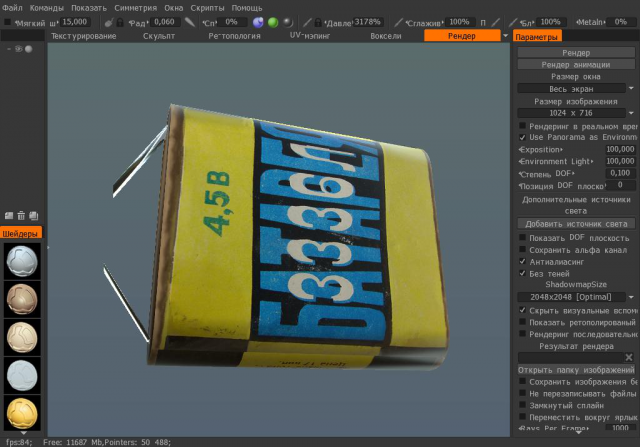Screen dimensions: 640x447
Task: Click the Давле pressure value 3178%
Action: point(367,22)
